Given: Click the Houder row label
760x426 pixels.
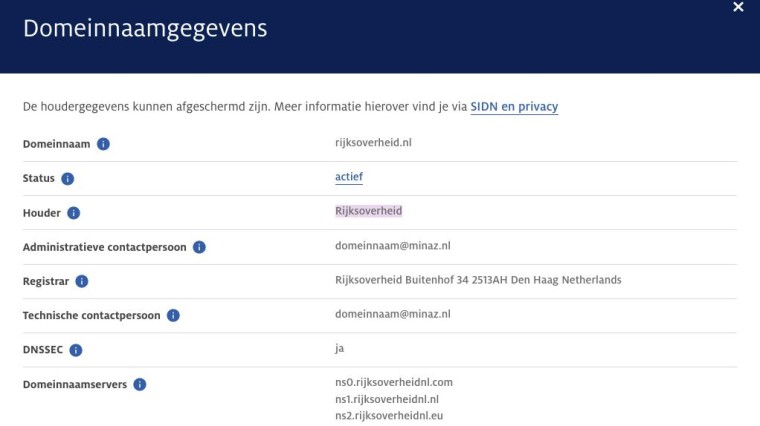Looking at the screenshot, I should pos(41,213).
